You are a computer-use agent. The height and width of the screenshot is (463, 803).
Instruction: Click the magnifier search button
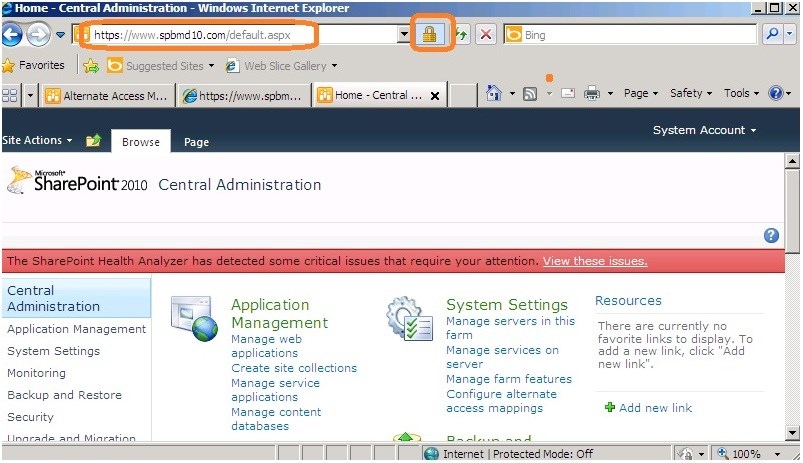pyautogui.click(x=772, y=34)
